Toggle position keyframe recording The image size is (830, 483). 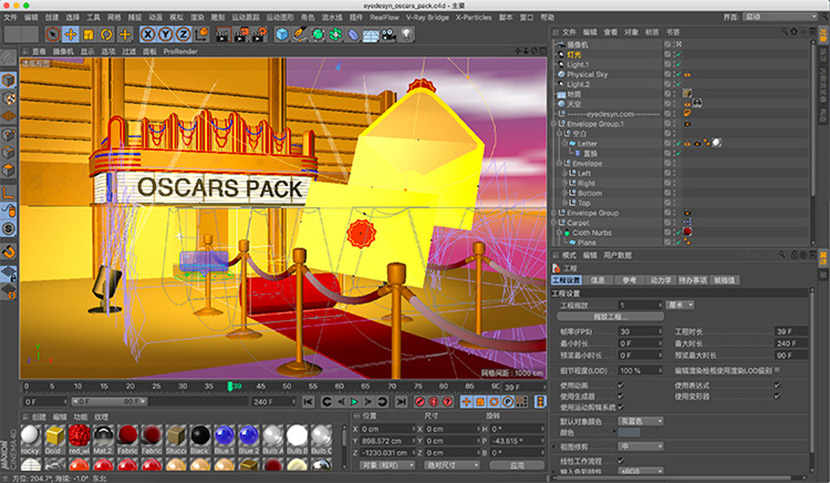click(x=466, y=402)
